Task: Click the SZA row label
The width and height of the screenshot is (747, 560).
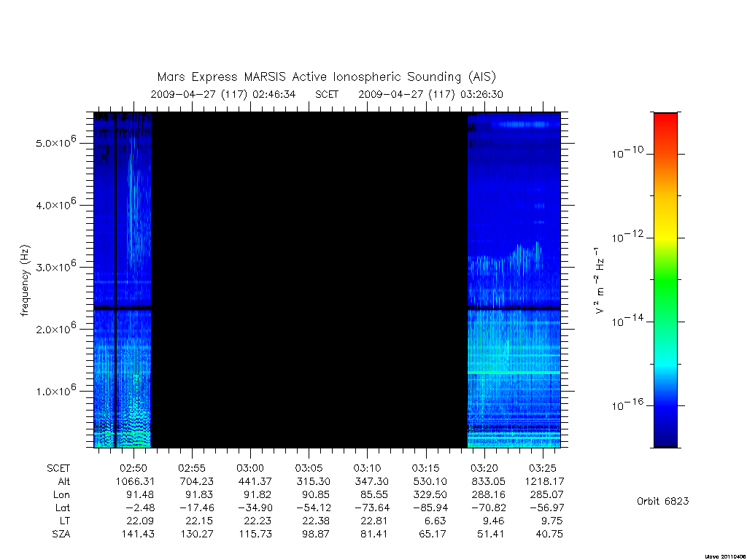Action: 61,534
